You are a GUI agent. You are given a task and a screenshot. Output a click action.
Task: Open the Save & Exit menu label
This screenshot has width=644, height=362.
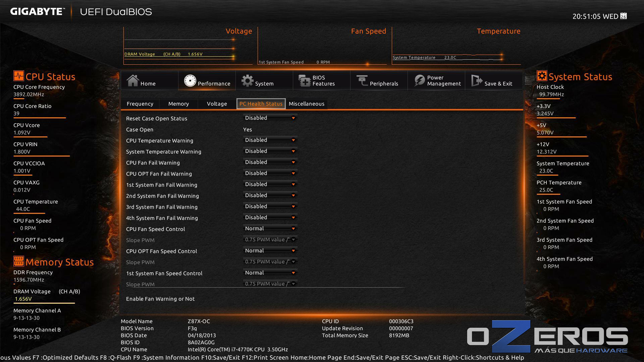point(498,84)
